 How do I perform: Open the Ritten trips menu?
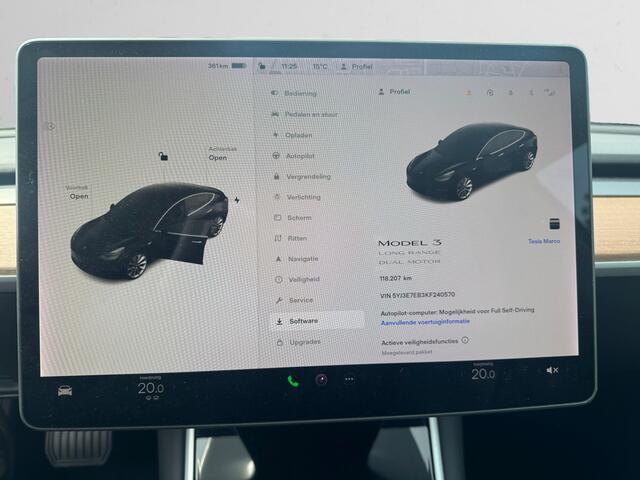tap(291, 238)
